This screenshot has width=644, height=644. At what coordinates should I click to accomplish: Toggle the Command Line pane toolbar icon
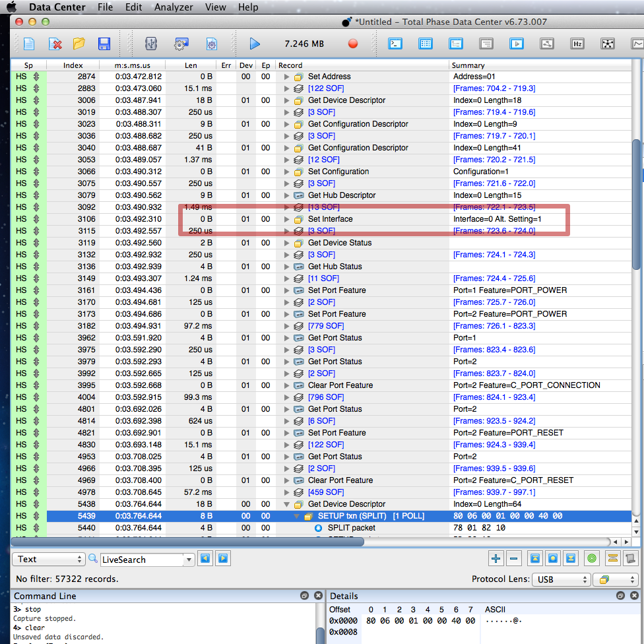coord(395,44)
